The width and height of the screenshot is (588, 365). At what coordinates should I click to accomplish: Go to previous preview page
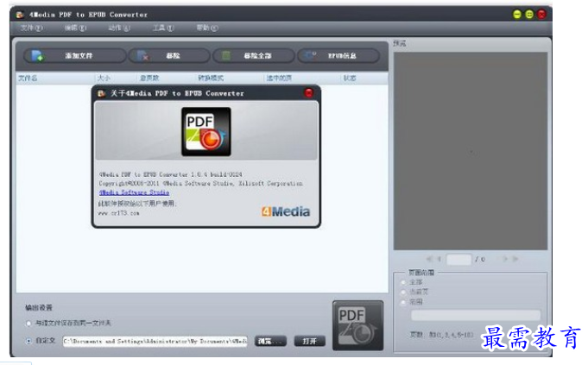(x=439, y=259)
